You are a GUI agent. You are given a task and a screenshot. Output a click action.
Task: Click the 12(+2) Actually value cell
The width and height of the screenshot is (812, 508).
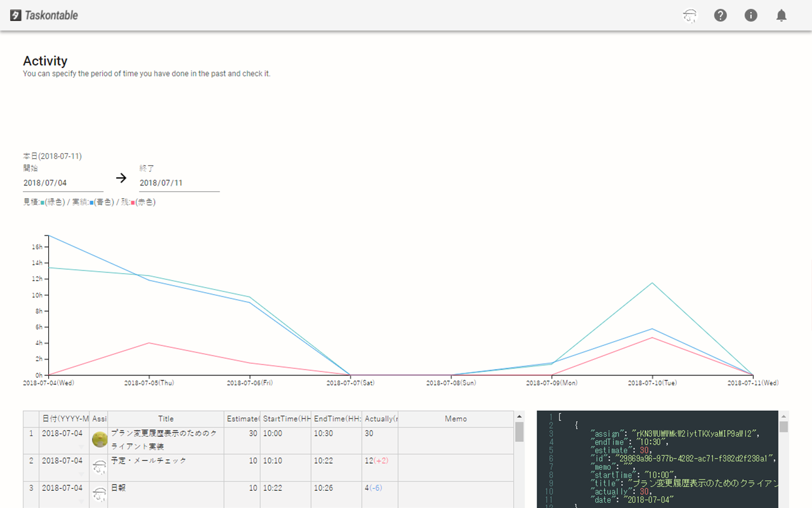pyautogui.click(x=377, y=460)
